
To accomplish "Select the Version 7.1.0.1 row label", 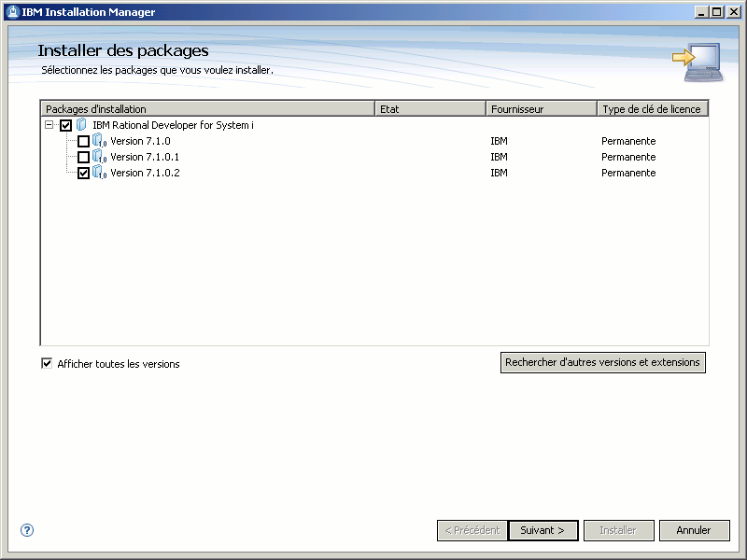I will pos(145,157).
